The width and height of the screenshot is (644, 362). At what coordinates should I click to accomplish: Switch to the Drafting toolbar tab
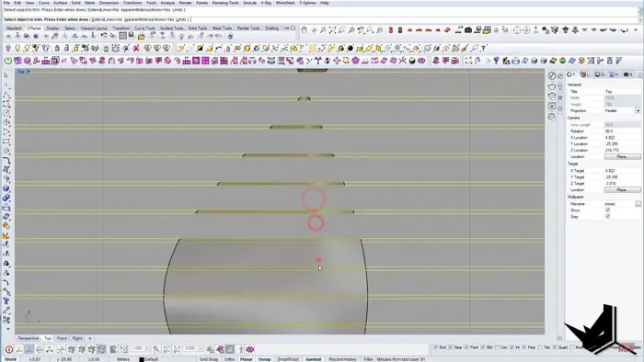coord(271,28)
